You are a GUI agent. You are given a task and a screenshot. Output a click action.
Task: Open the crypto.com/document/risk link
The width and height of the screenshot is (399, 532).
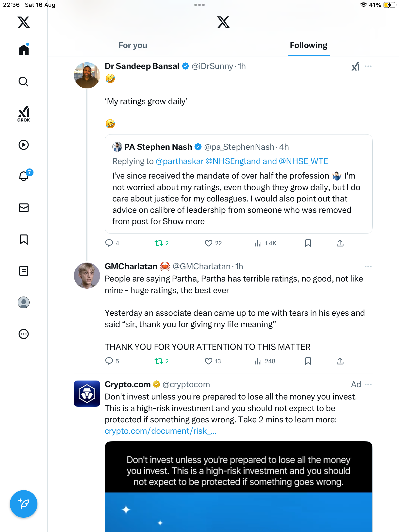pos(160,431)
